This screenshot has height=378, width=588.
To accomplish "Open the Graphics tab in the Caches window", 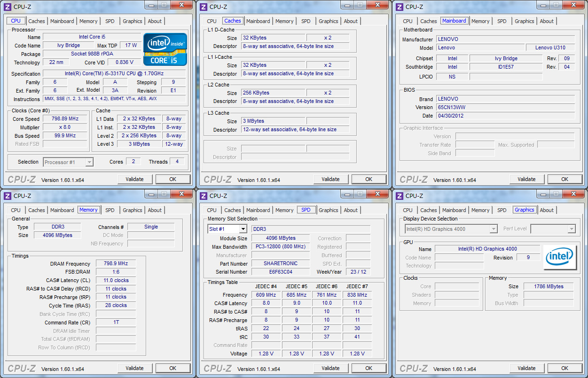I will pyautogui.click(x=328, y=21).
